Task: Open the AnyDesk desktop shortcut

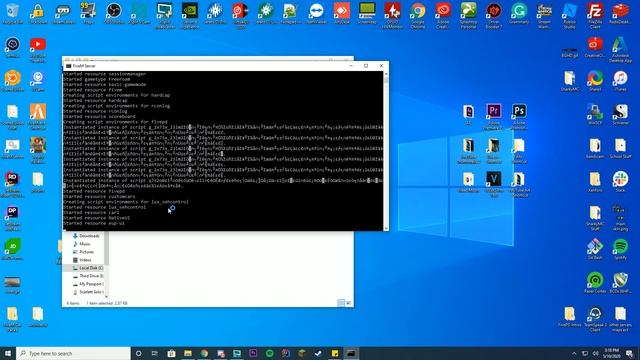Action: (342, 13)
